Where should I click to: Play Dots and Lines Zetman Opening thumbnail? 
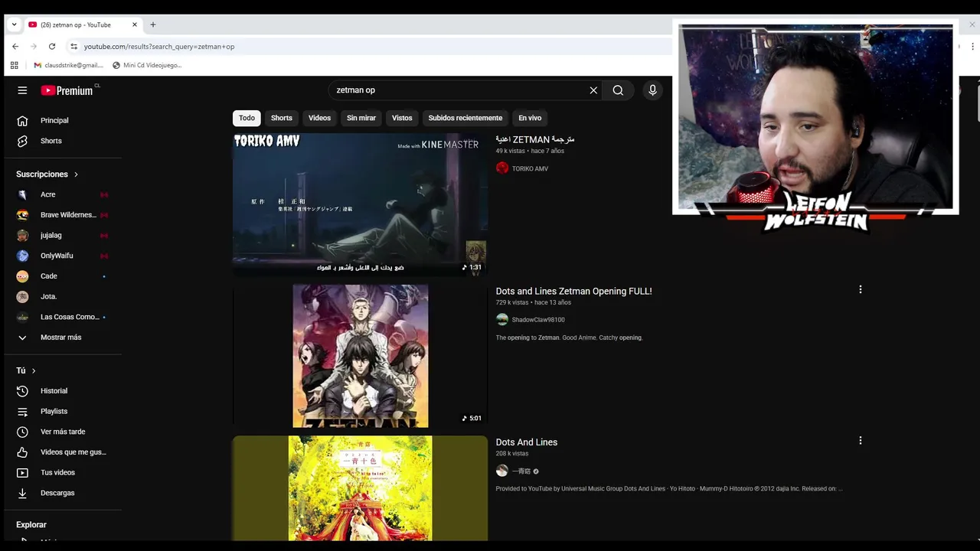click(360, 356)
